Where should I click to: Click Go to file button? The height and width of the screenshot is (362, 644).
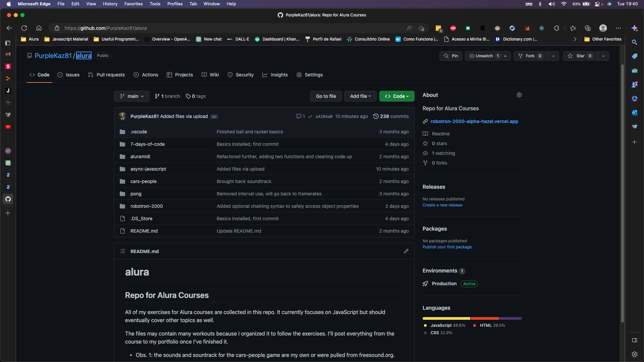click(326, 96)
